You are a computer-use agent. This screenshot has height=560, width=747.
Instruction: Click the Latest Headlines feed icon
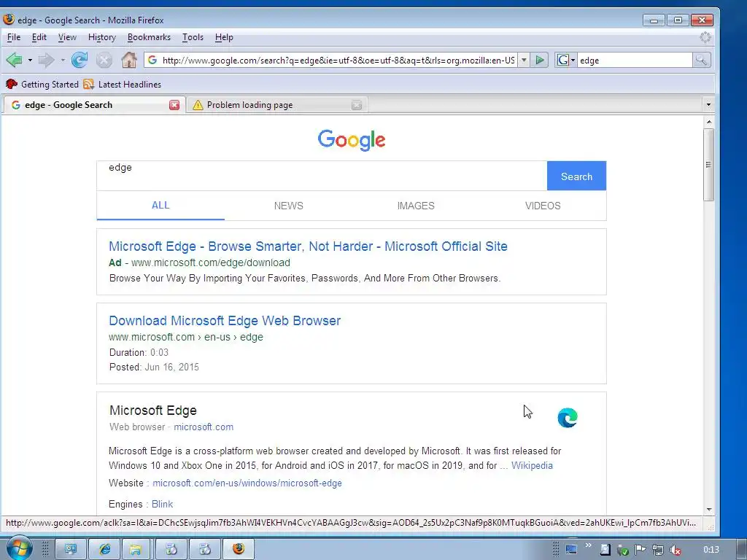[x=88, y=85]
